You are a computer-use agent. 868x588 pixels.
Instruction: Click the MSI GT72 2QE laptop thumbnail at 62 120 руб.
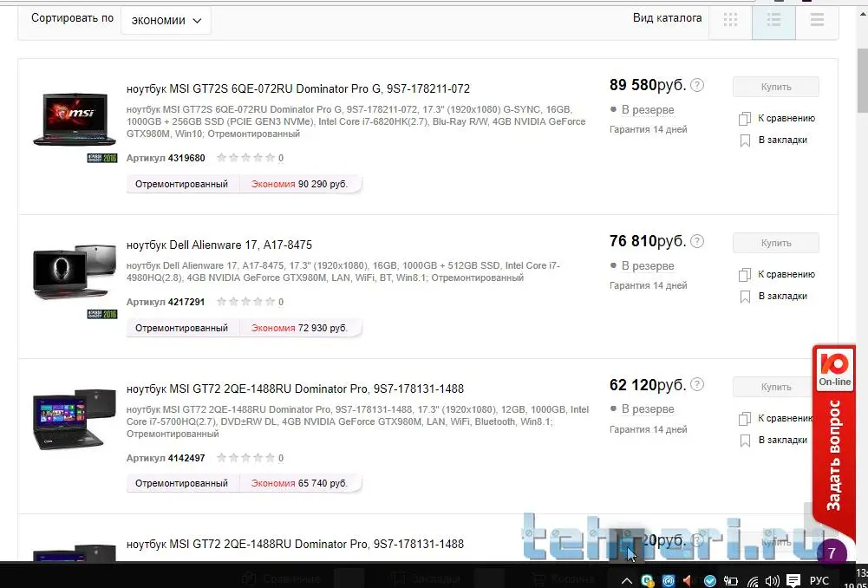(75, 419)
